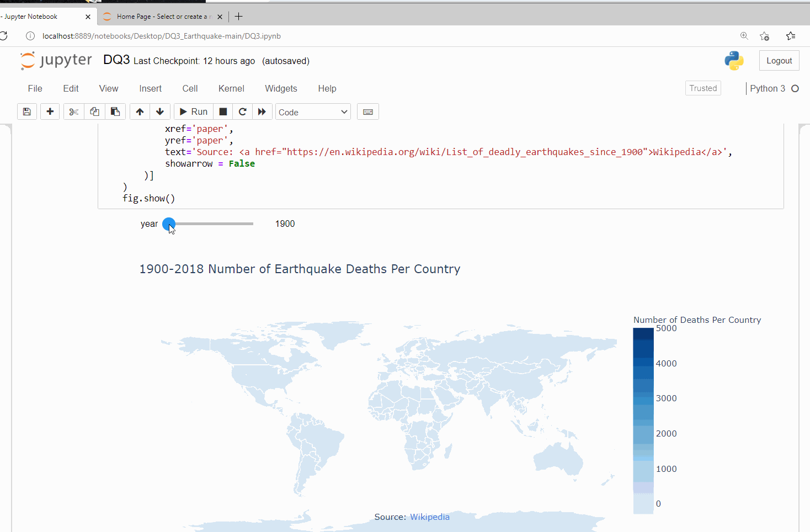Click the xref='paper' code line
810x532 pixels.
tap(199, 129)
